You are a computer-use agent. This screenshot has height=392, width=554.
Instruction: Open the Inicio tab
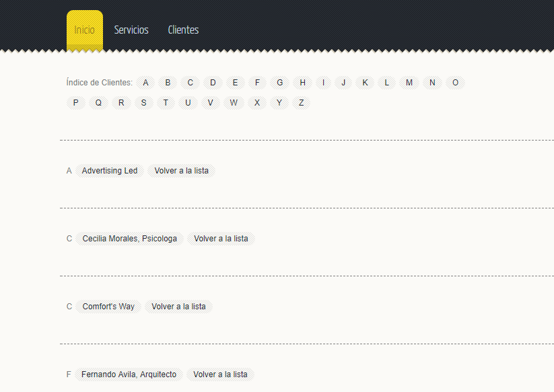85,30
